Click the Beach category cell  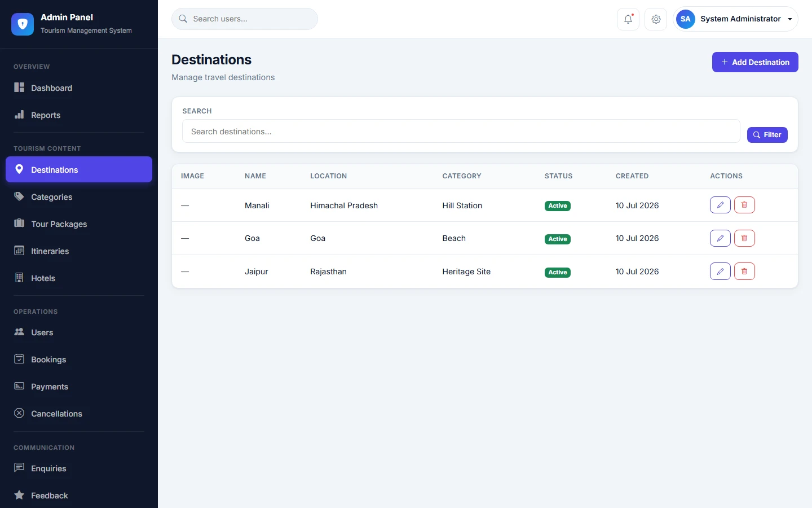454,238
